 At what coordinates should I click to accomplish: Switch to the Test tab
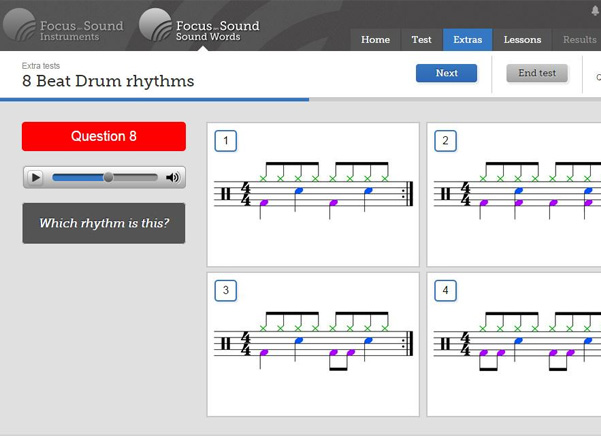[422, 39]
